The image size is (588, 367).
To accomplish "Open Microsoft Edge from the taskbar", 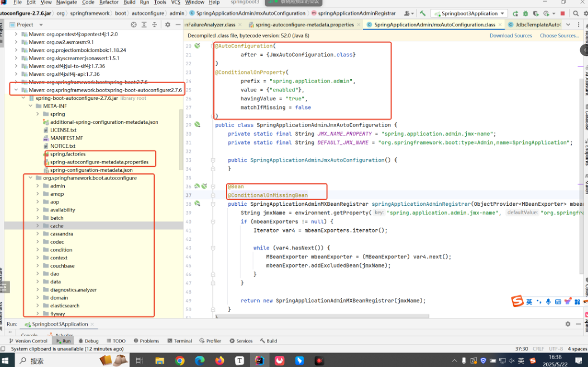I will [199, 360].
